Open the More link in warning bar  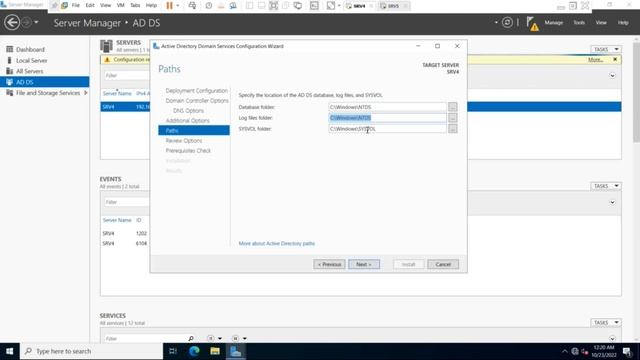pyautogui.click(x=595, y=60)
